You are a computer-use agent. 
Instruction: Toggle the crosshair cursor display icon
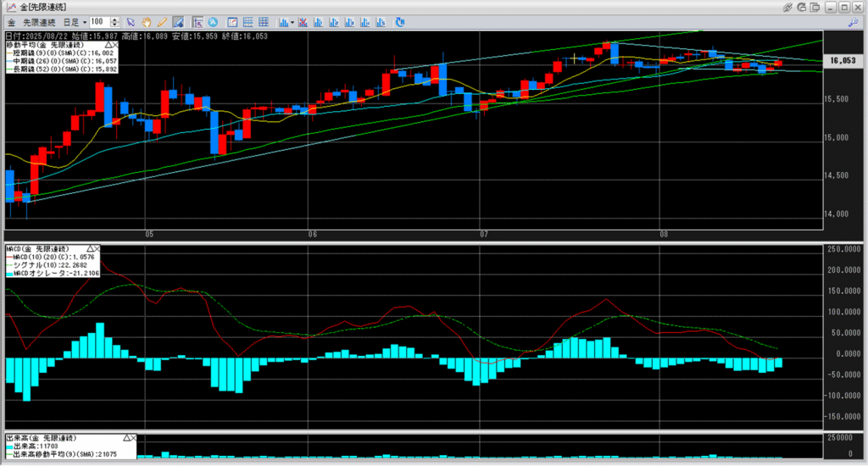pos(197,22)
